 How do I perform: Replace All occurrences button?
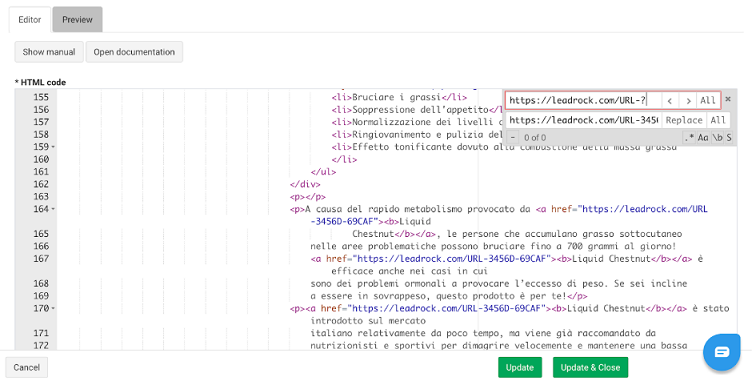click(x=718, y=120)
